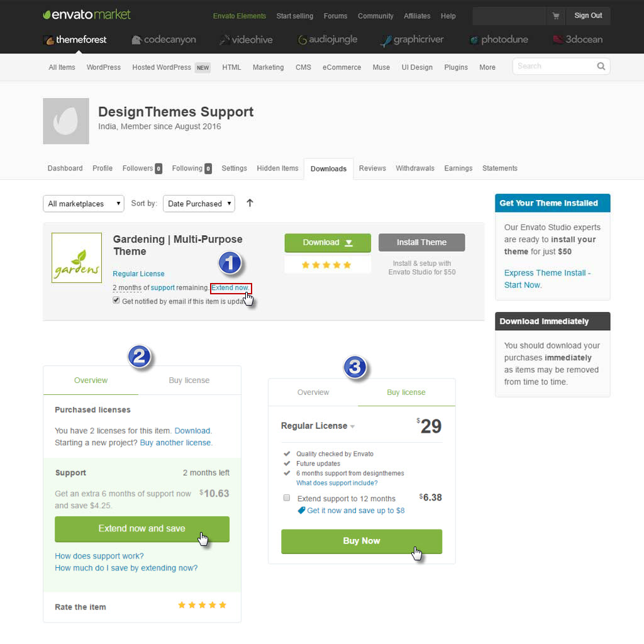Open the ThemeForest marketplace
This screenshot has width=644, height=644.
tap(75, 40)
